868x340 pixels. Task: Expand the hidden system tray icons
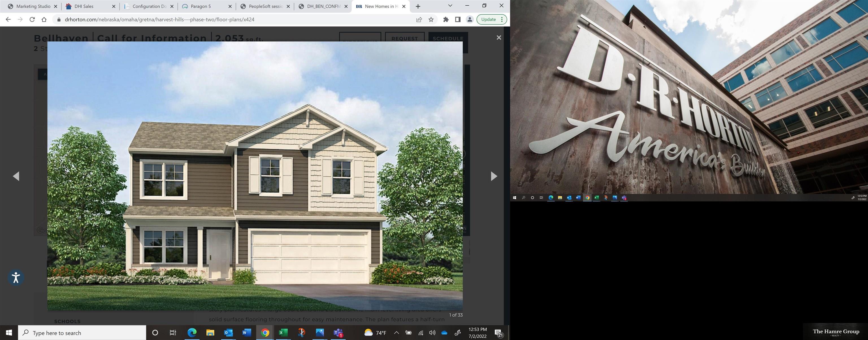(397, 333)
